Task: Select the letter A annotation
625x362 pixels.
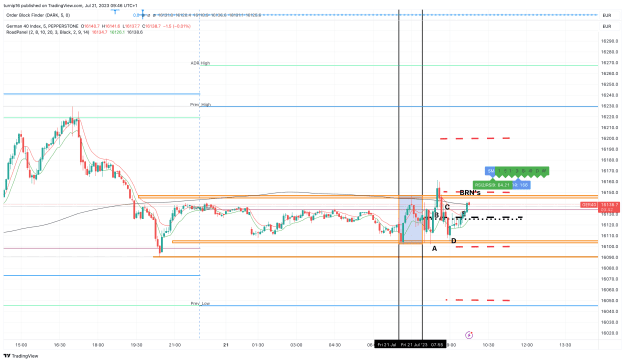Action: tap(434, 248)
